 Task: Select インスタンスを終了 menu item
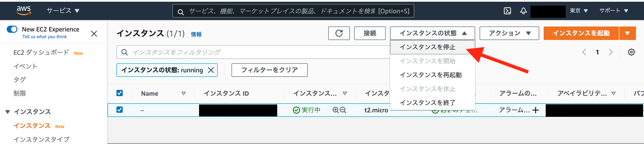(x=432, y=103)
